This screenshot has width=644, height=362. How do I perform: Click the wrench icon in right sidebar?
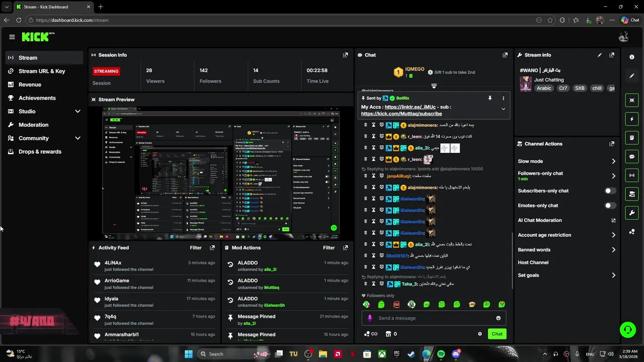[x=632, y=213]
